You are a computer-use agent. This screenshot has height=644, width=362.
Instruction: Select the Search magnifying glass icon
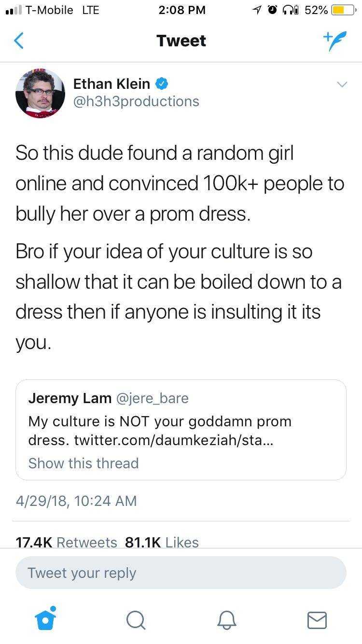point(136,621)
